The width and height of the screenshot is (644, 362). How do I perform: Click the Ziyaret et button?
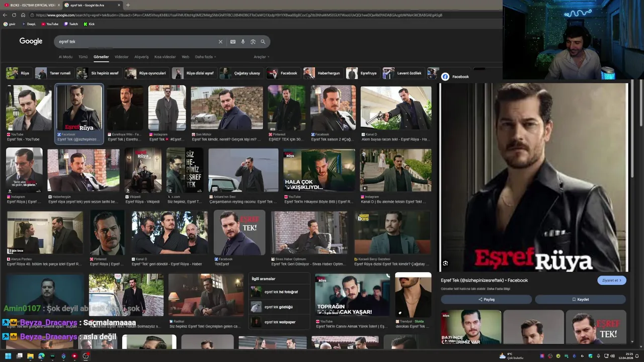click(612, 281)
